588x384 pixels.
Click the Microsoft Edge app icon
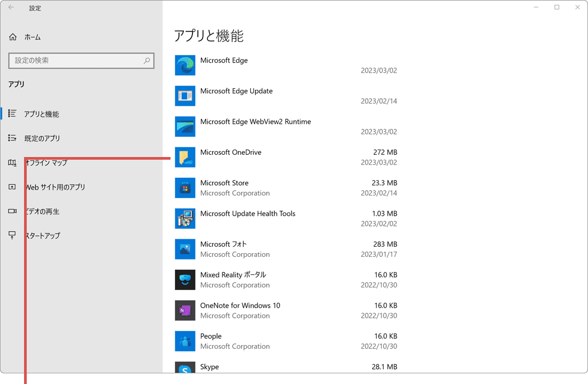[185, 65]
